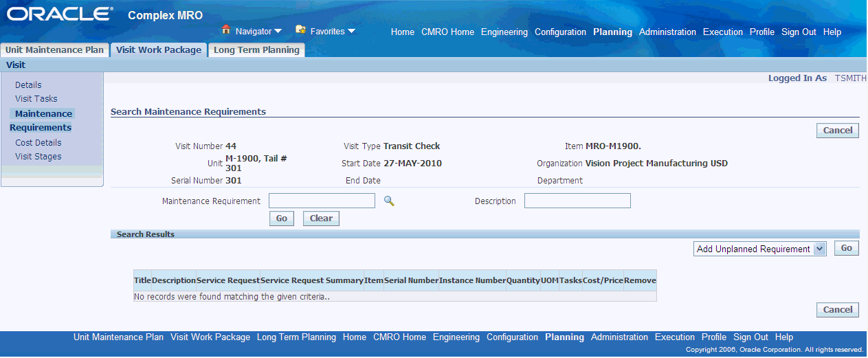The image size is (868, 358).
Task: Select Maintenance Requirements in side navigation
Action: coord(41,121)
